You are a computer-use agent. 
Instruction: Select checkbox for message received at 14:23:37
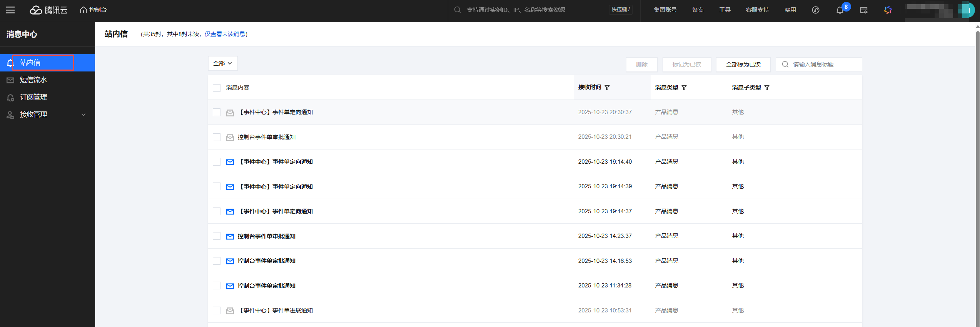coord(217,236)
